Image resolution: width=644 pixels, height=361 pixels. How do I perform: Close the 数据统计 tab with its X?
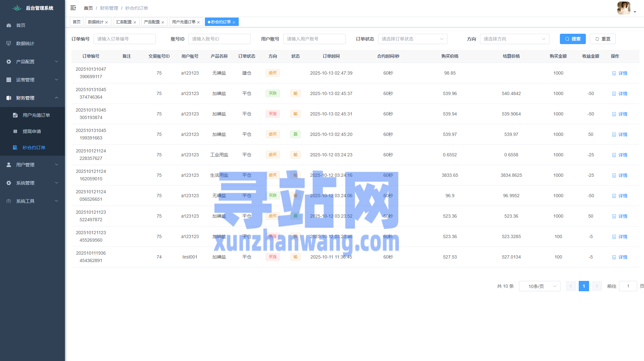tap(107, 22)
